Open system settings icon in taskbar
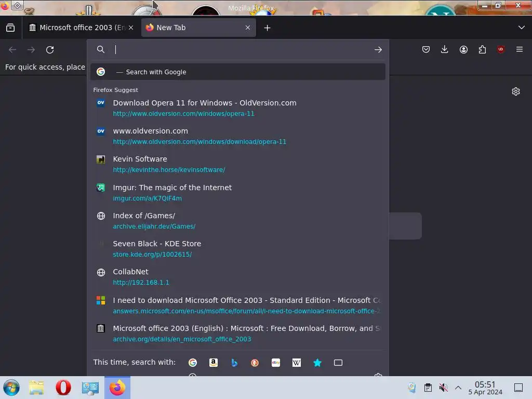 coord(90,388)
